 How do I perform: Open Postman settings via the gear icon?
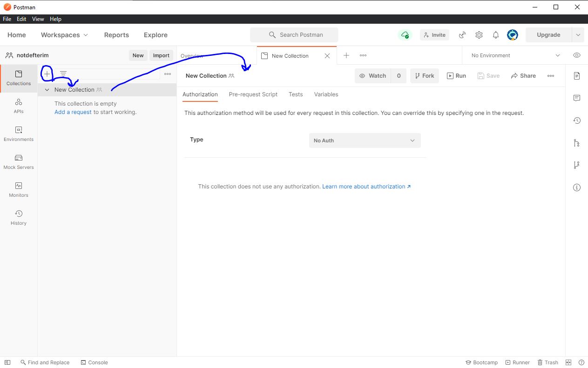coord(479,35)
